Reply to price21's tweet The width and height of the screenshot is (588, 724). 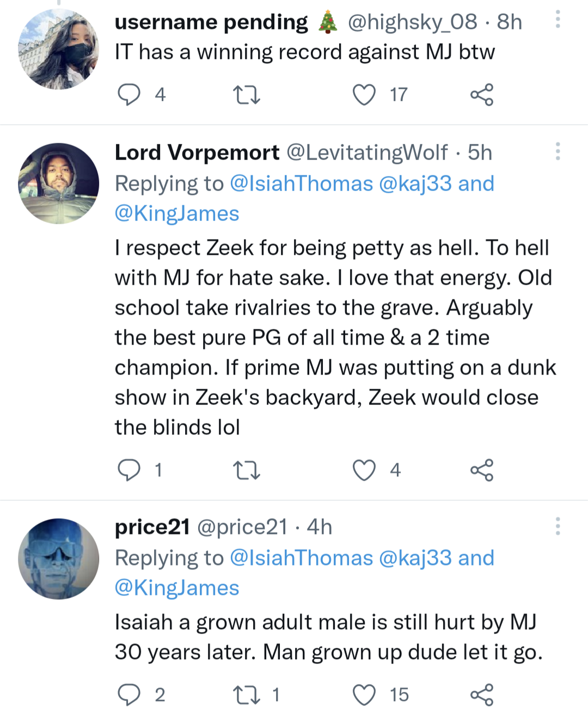click(x=129, y=695)
